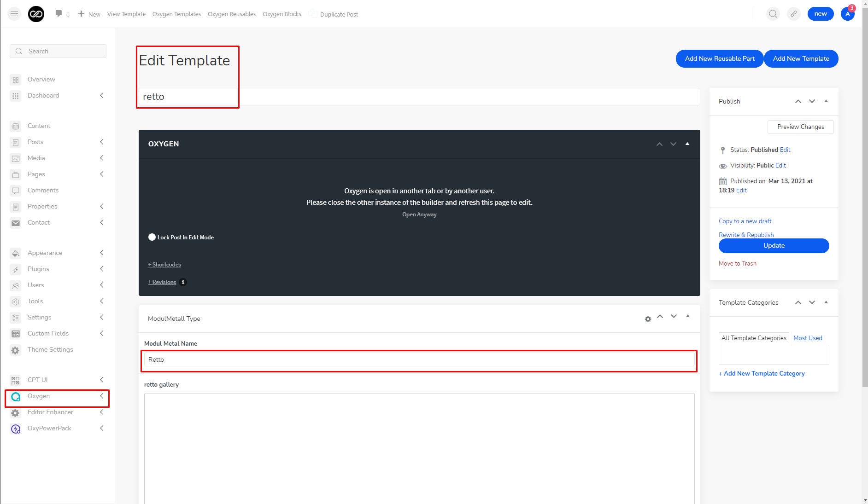
Task: Open Oxygen Templates in top bar
Action: pos(177,14)
